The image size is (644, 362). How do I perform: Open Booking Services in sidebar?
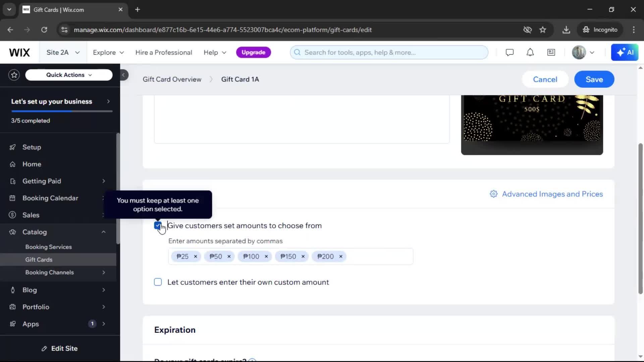pos(49,247)
